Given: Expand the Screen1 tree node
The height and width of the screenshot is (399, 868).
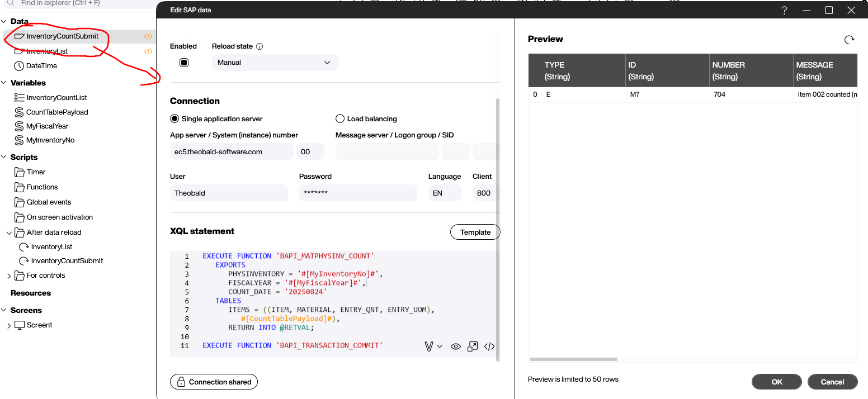Looking at the screenshot, I should tap(9, 325).
